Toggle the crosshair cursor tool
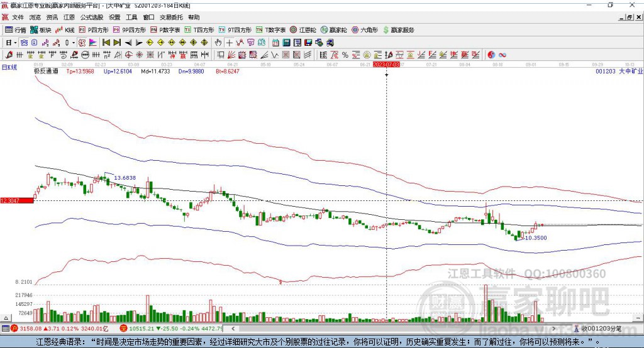Screen dimensions: 644x348 click(x=230, y=43)
